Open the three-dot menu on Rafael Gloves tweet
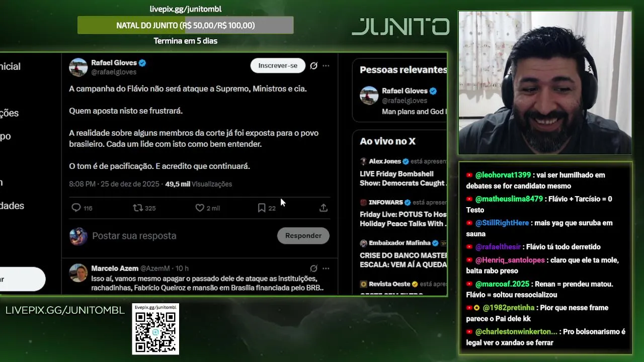 point(326,66)
